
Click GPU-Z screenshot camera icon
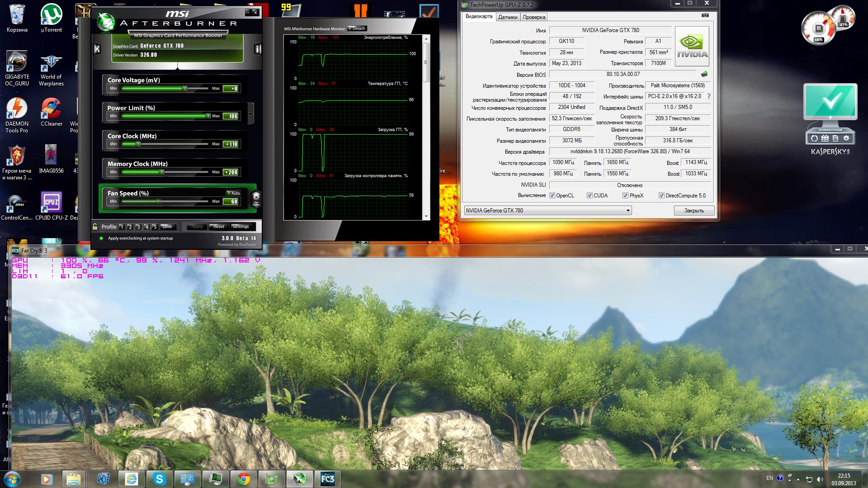(705, 15)
